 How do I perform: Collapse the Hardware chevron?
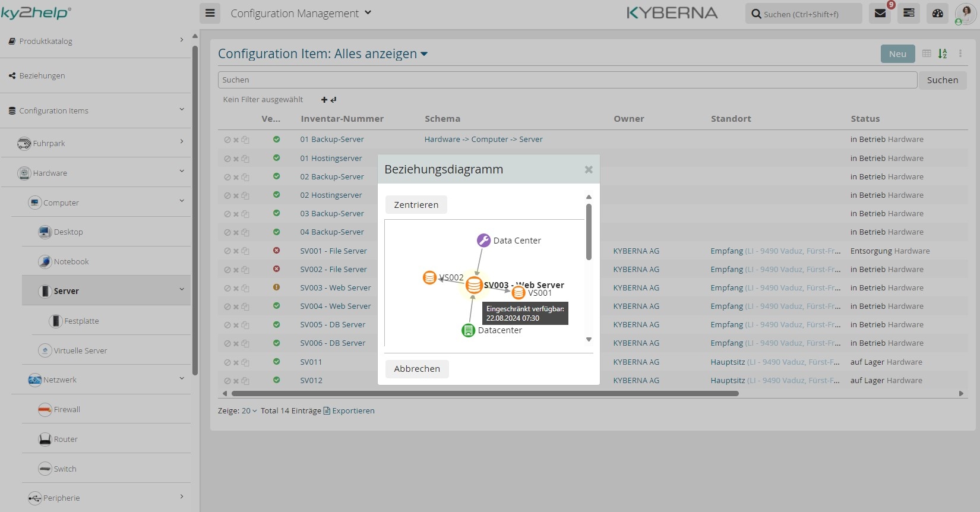click(x=182, y=171)
